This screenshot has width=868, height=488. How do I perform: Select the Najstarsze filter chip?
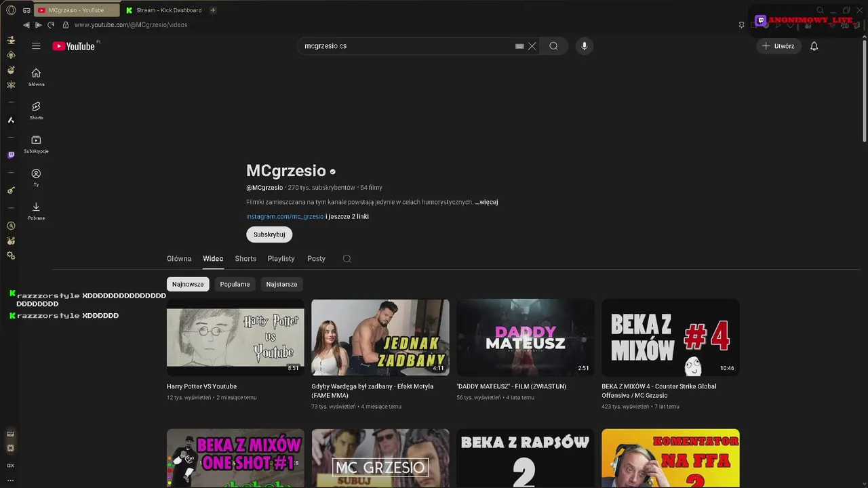point(281,284)
